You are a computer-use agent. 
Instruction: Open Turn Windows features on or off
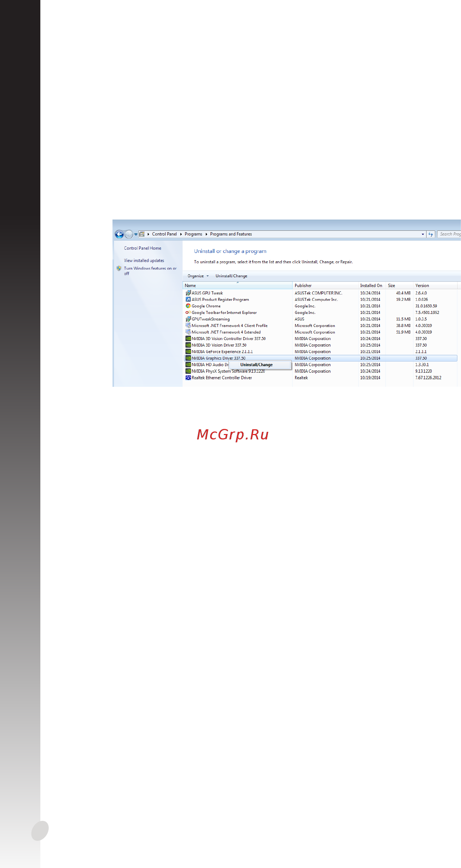(x=150, y=271)
